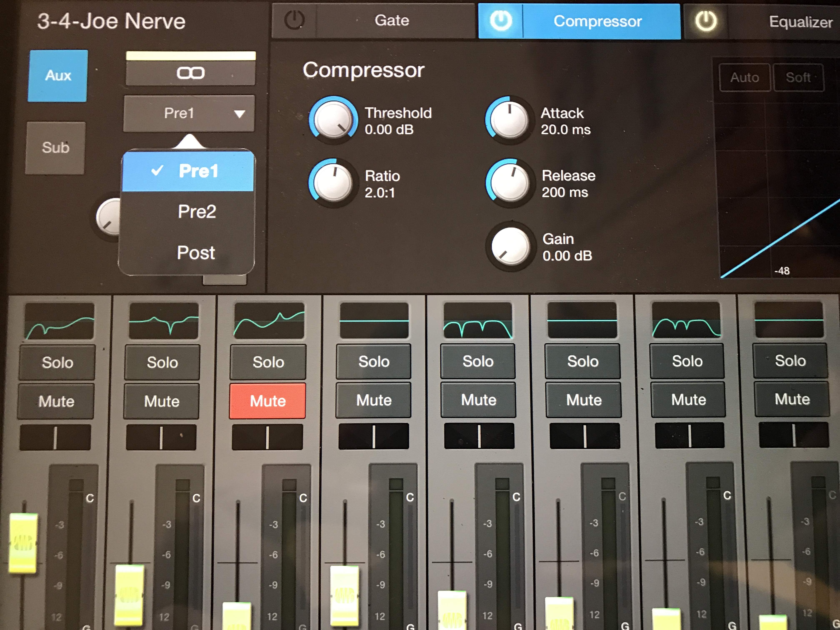
Task: Enable the Soft knee button
Action: tap(798, 77)
